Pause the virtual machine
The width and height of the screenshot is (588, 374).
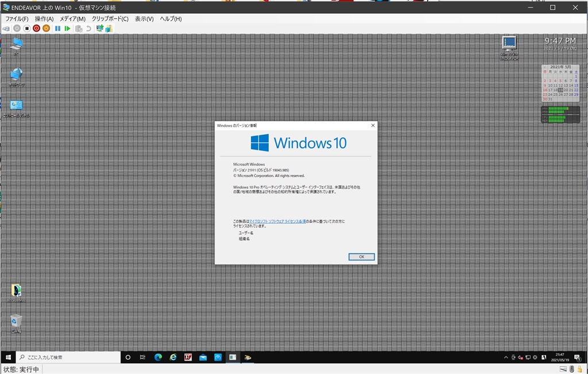[x=57, y=29]
